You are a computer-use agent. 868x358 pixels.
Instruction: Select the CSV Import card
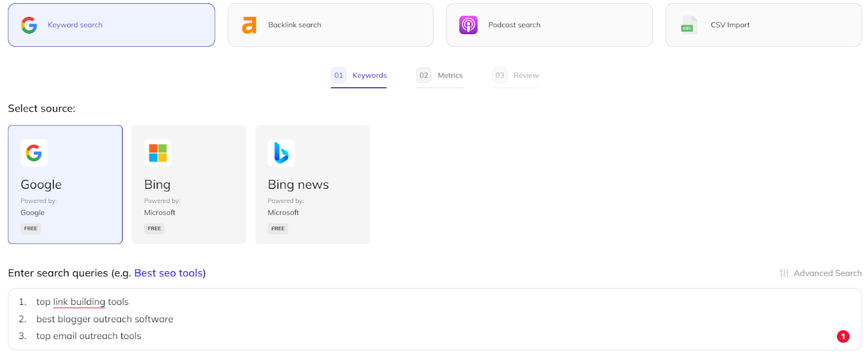pos(763,25)
